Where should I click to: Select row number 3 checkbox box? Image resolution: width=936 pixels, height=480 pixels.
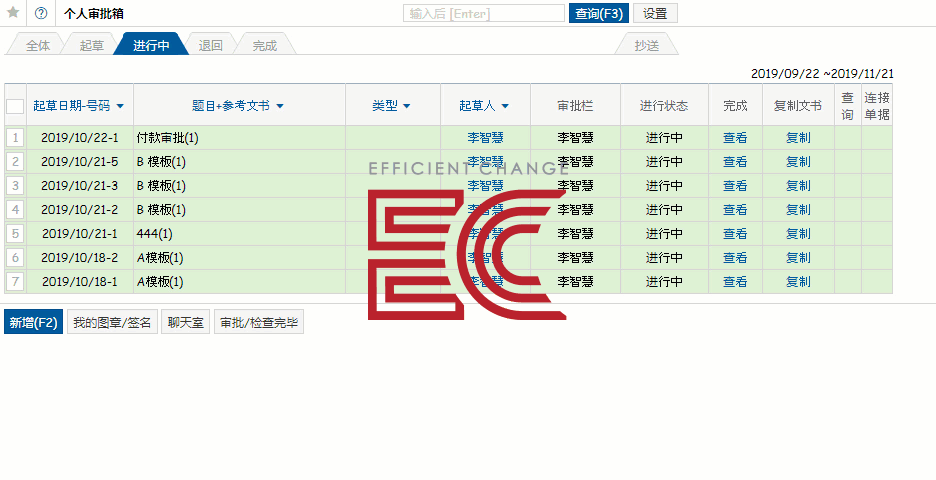16,186
